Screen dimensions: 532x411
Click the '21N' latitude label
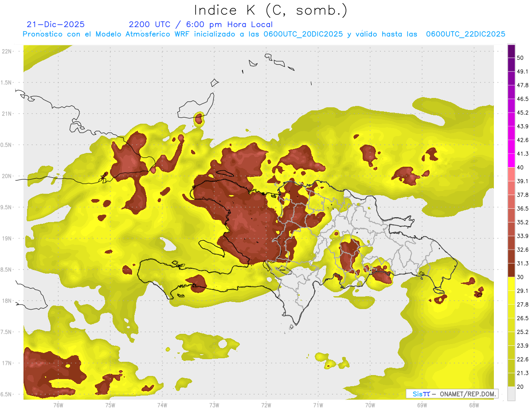7,114
